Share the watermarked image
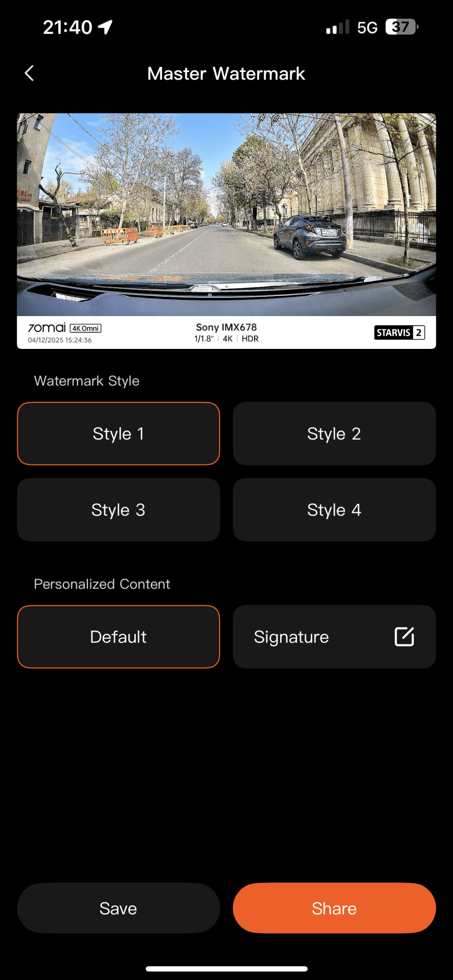Image resolution: width=453 pixels, height=980 pixels. tap(334, 908)
